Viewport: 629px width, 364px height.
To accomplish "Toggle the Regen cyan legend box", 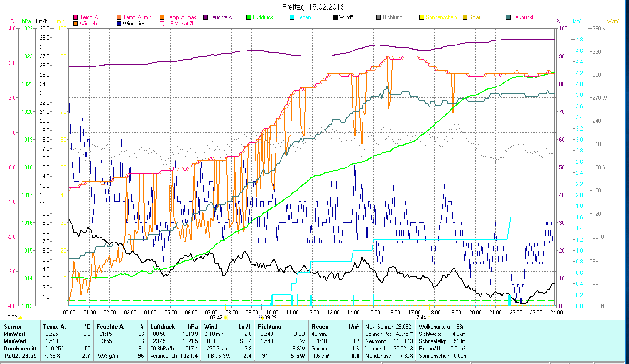I will [291, 17].
